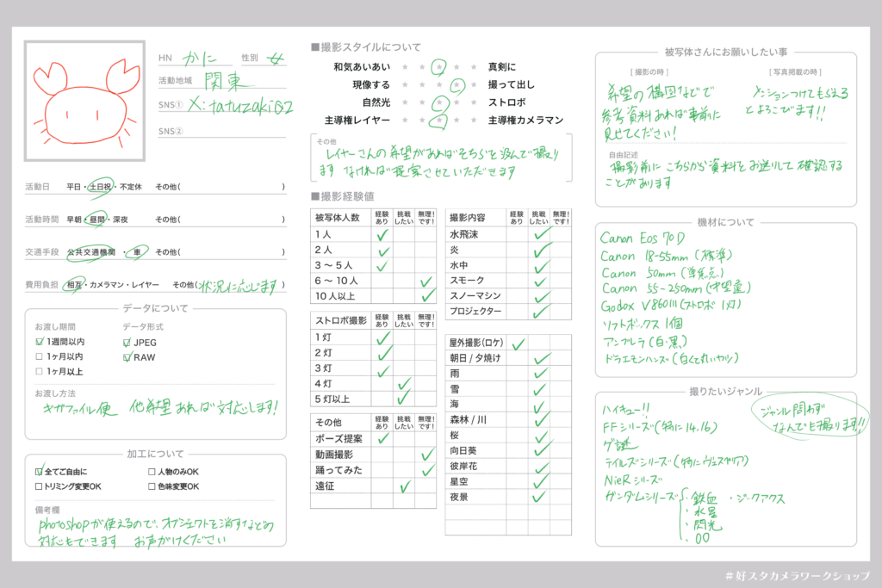The height and width of the screenshot is (588, 882).
Task: Click the プロジェクター row label
Action: tap(475, 311)
